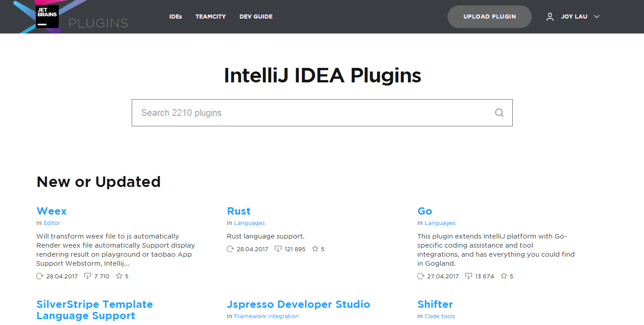Open the TeamCity menu item
Image resolution: width=644 pixels, height=325 pixels.
click(210, 17)
